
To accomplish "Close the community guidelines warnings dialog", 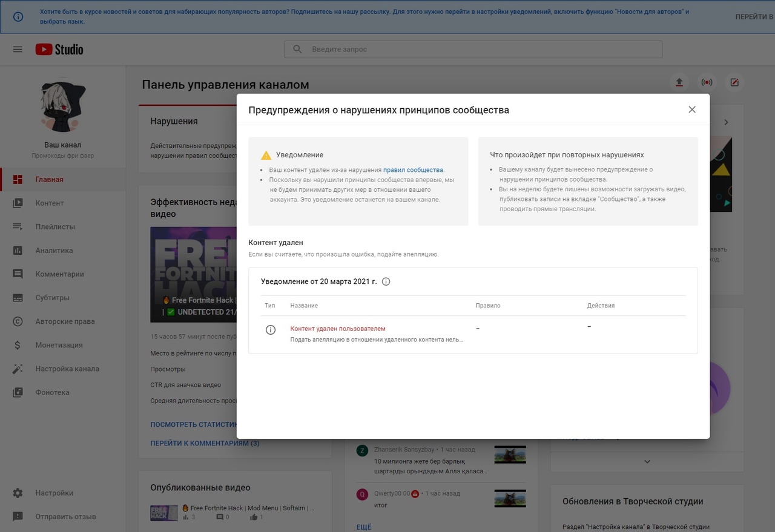I will (692, 110).
